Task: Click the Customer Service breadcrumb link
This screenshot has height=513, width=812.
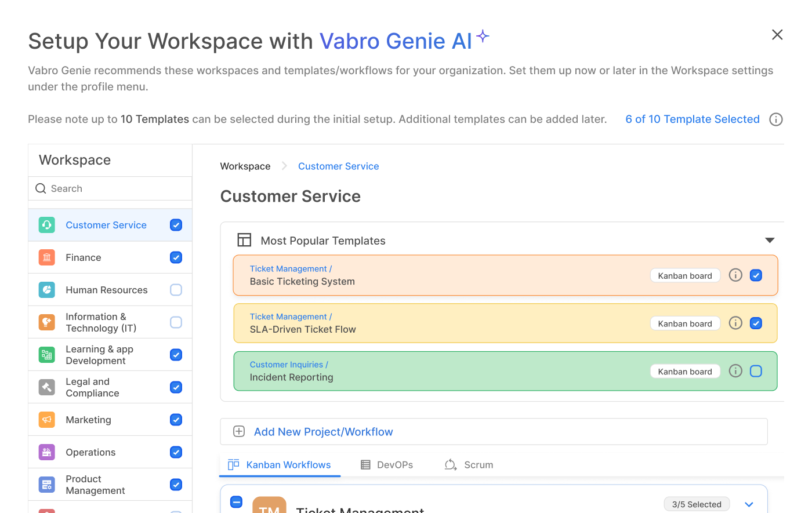Action: 338,166
